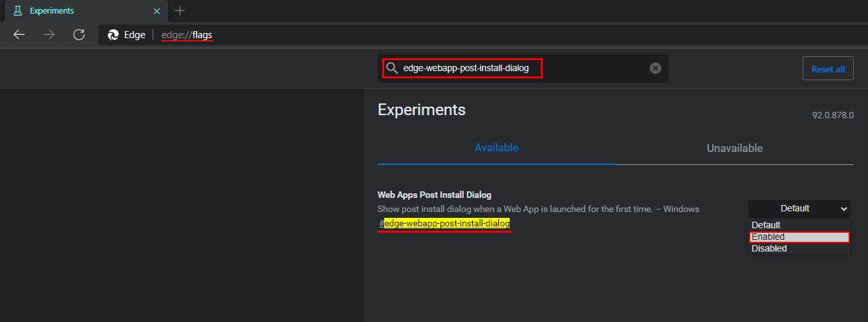Image resolution: width=868 pixels, height=322 pixels.
Task: Click the Web Apps Post Install Dialog title
Action: (x=435, y=195)
